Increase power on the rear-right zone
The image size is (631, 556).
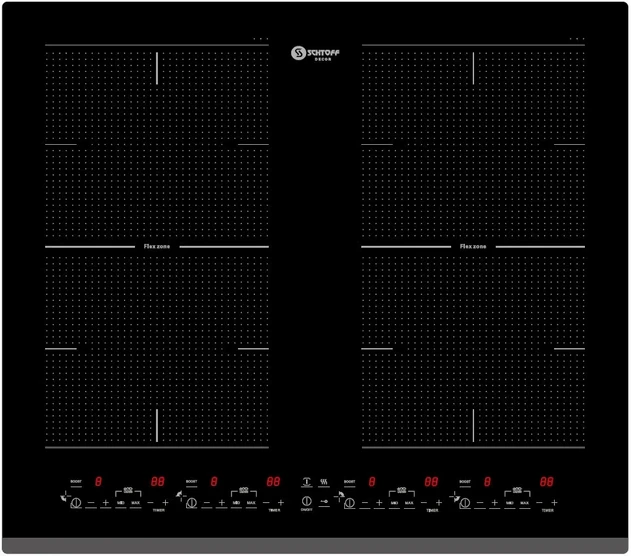[x=379, y=503]
